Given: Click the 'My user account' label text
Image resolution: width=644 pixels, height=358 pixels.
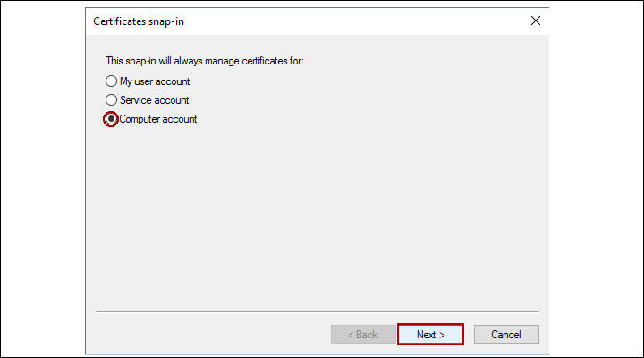Looking at the screenshot, I should pos(155,81).
